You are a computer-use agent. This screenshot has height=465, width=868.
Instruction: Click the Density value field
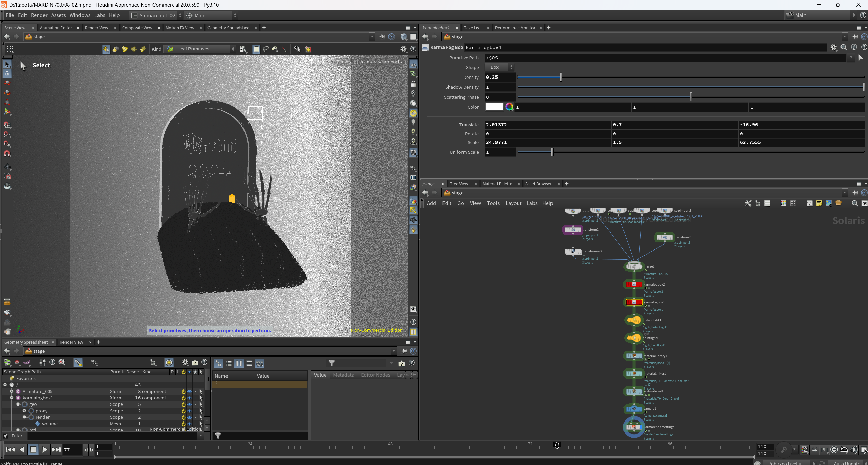click(x=500, y=77)
